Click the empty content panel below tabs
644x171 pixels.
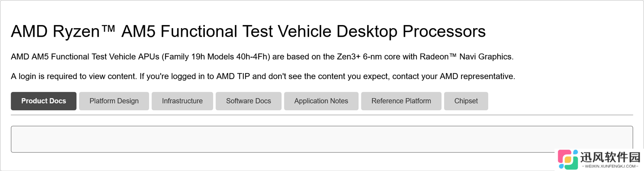pos(322,139)
